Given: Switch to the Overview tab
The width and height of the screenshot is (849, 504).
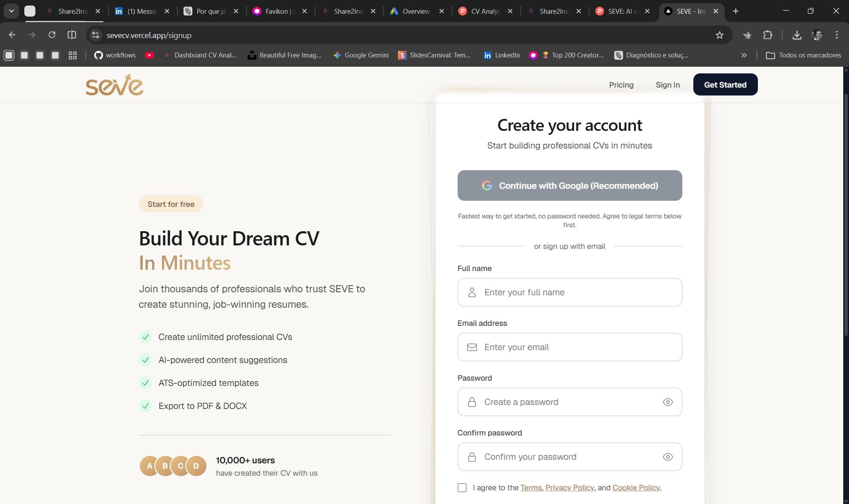Looking at the screenshot, I should [416, 11].
